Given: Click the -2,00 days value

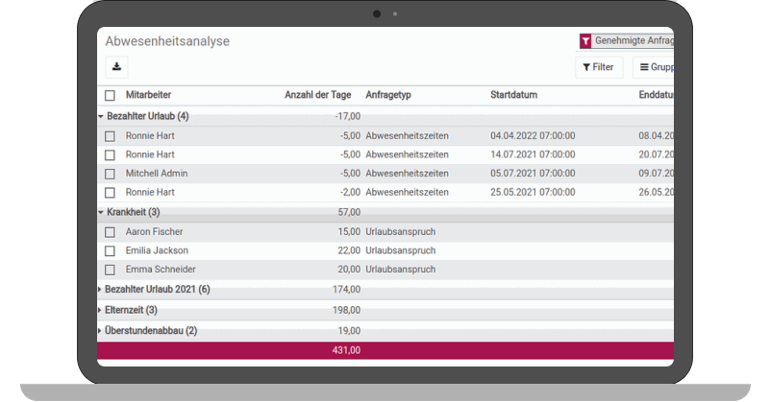Looking at the screenshot, I should click(351, 192).
